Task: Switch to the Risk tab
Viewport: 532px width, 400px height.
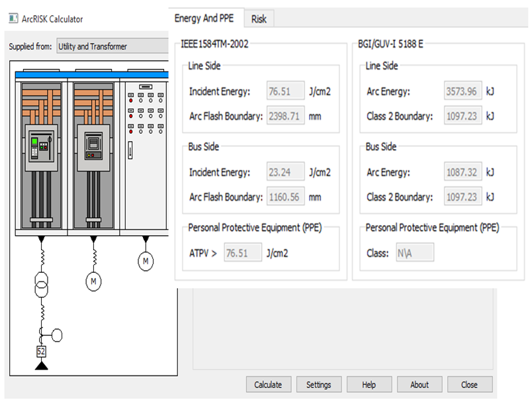Action: pos(259,19)
